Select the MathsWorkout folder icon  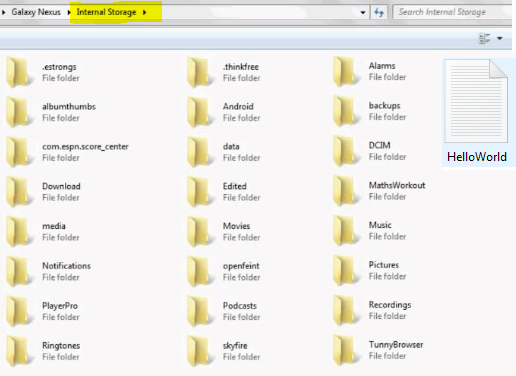coord(347,191)
